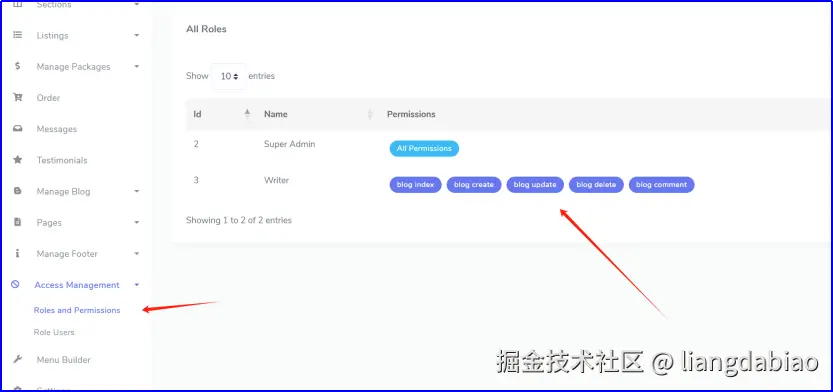Click the blog update permission badge
This screenshot has height=392, width=833.
(535, 185)
